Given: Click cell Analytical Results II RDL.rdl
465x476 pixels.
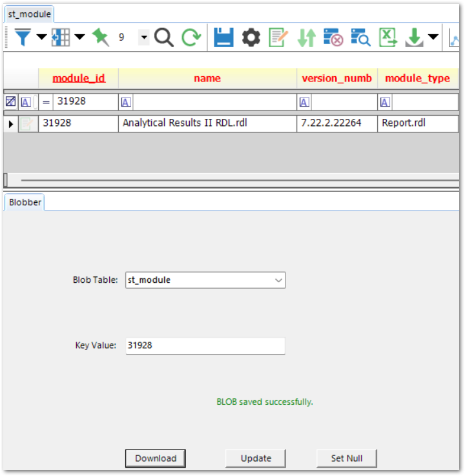Looking at the screenshot, I should [207, 123].
